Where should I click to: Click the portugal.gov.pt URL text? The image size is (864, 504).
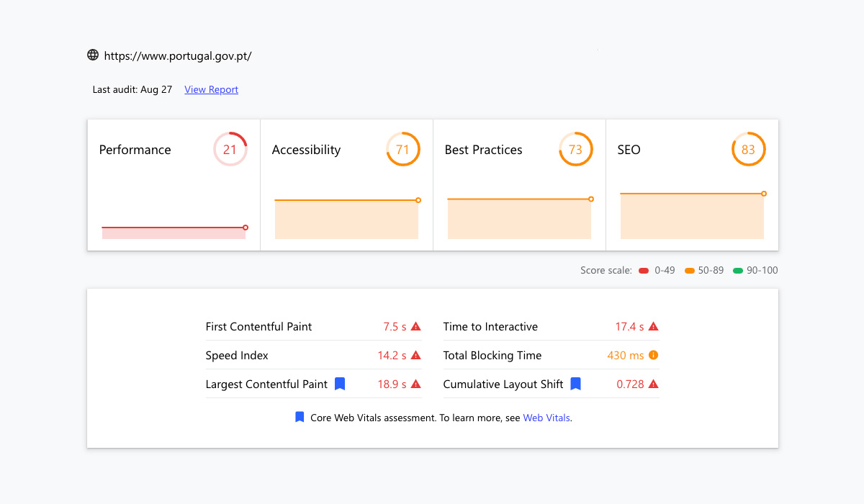tap(178, 55)
